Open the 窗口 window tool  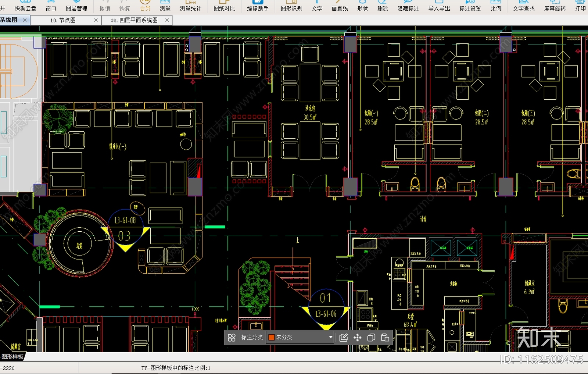point(51,6)
